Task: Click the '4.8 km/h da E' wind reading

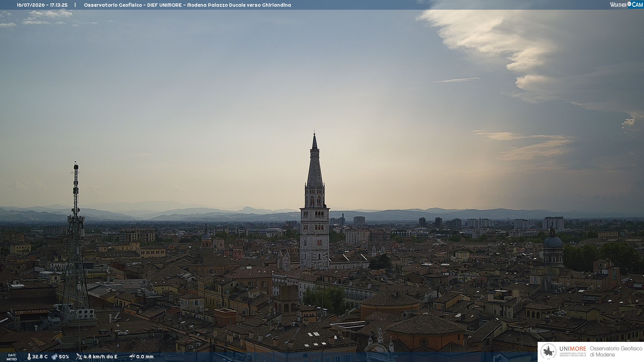Action: [x=100, y=357]
